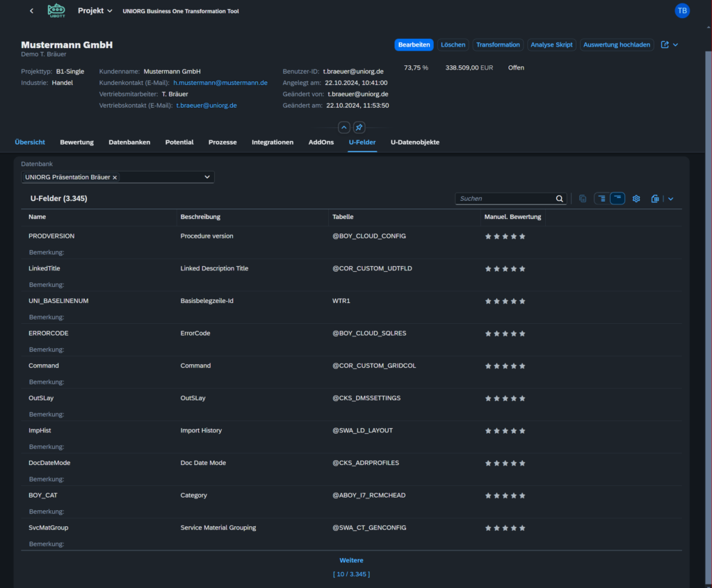This screenshot has width=712, height=588.
Task: Pin the project header with the pin icon
Action: coord(359,128)
